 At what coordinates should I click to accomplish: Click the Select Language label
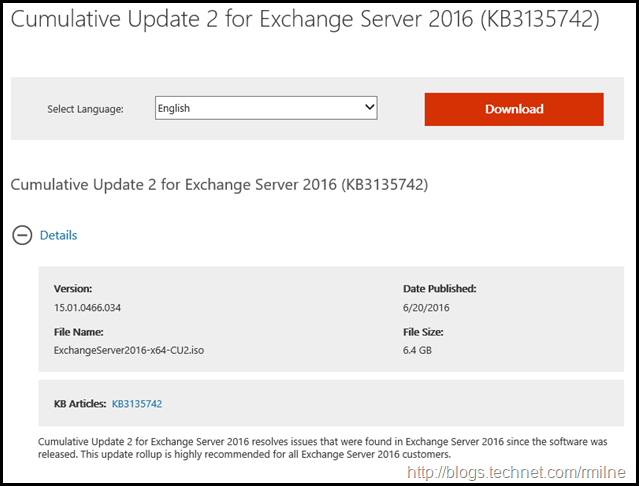tap(85, 109)
